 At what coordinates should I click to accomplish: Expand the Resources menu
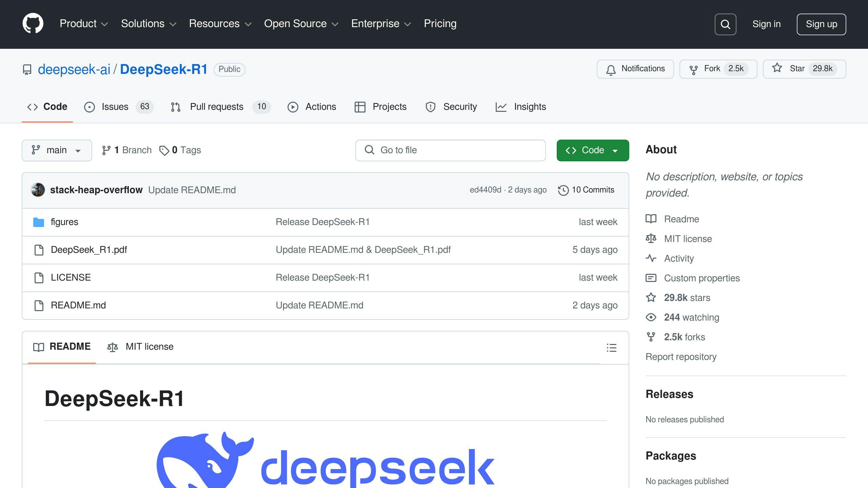220,24
